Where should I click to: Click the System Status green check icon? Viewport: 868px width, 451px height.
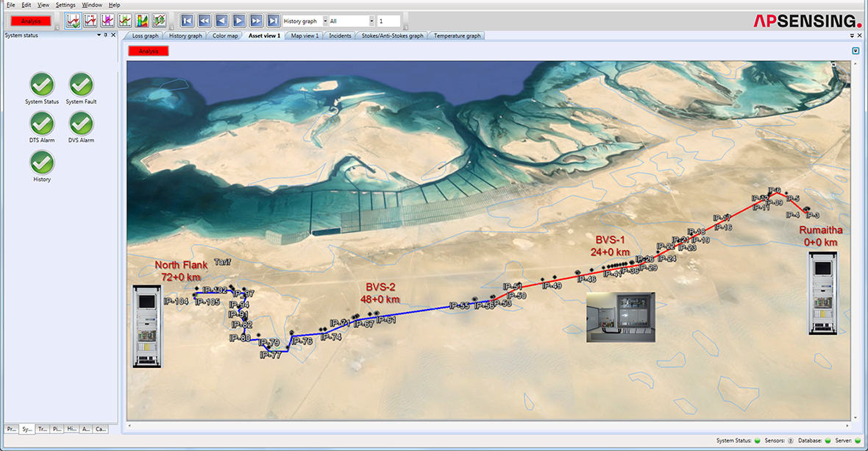(x=41, y=85)
